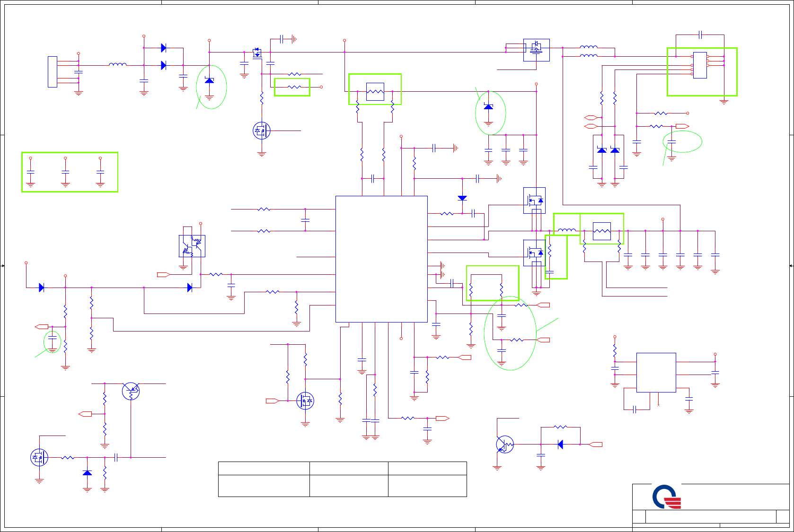This screenshot has height=532, width=794.
Task: Select the inductor inside the green box
Action: point(567,230)
